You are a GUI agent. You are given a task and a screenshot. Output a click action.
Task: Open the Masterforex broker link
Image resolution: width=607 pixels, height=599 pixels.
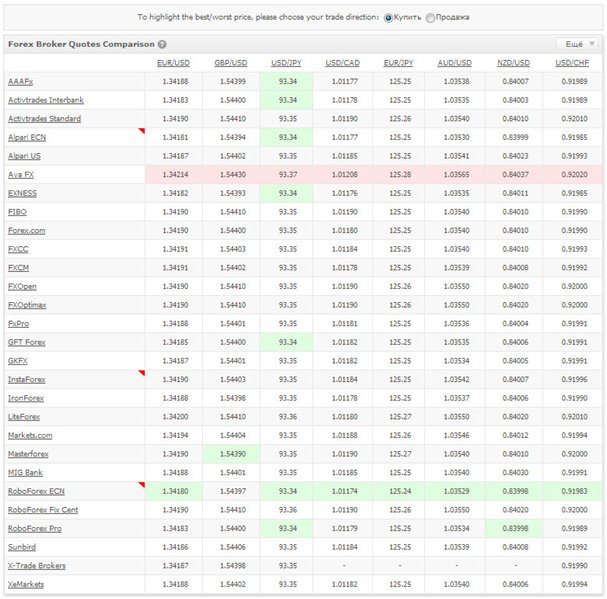click(x=28, y=454)
